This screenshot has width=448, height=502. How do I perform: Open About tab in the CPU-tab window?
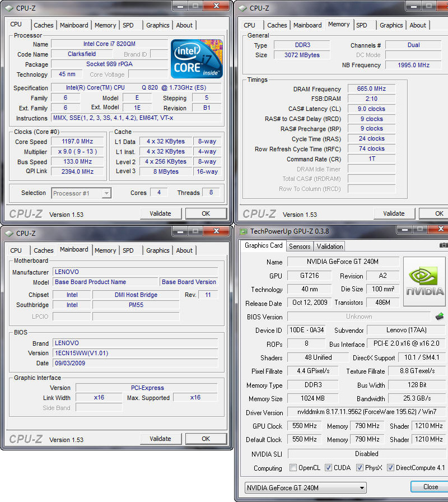184,25
